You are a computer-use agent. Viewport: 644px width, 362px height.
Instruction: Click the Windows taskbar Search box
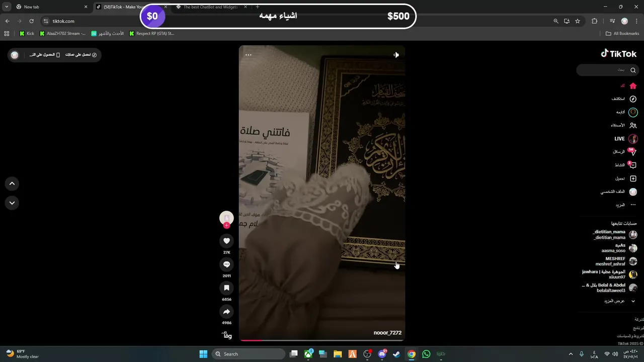249,354
